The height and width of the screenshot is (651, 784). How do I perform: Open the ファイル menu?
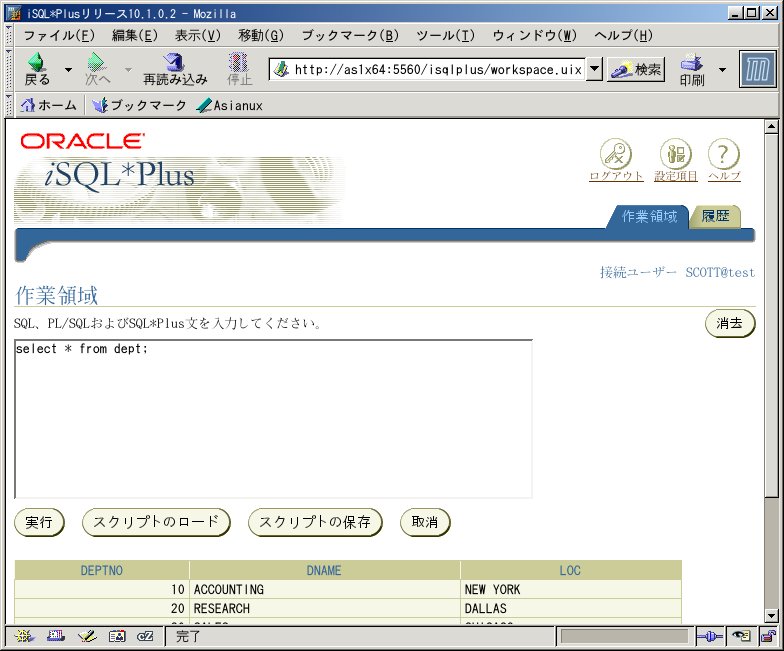point(59,36)
